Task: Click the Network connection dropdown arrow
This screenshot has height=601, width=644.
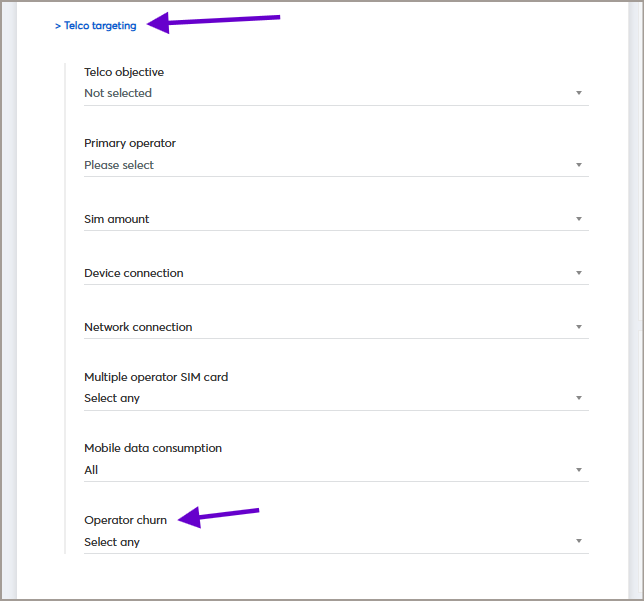Action: [578, 327]
